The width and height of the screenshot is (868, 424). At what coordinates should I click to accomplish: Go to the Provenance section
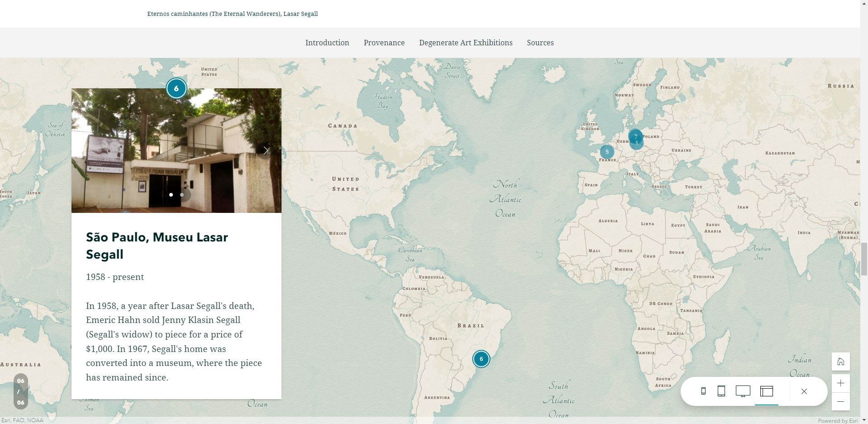tap(384, 43)
